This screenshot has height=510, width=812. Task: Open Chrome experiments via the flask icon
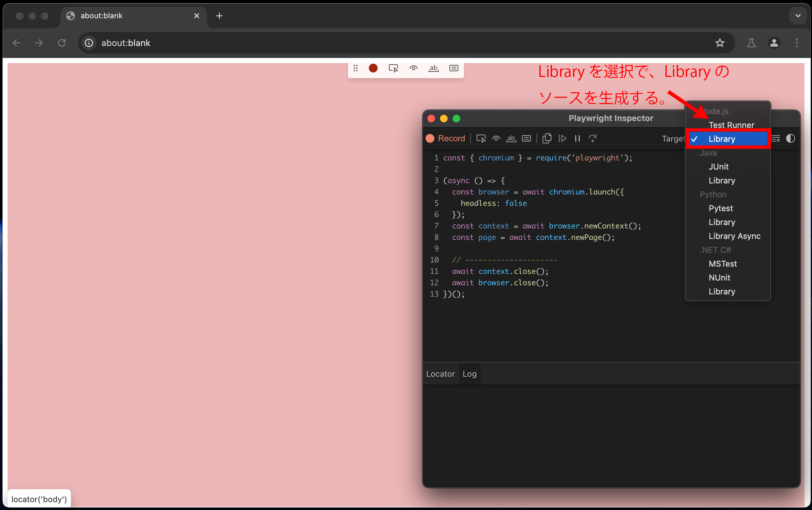click(751, 43)
